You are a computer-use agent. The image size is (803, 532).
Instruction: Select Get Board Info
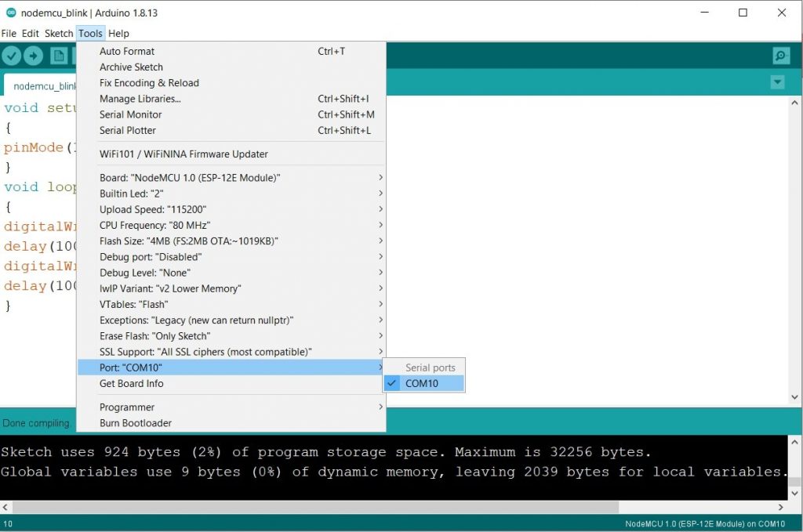231,383
